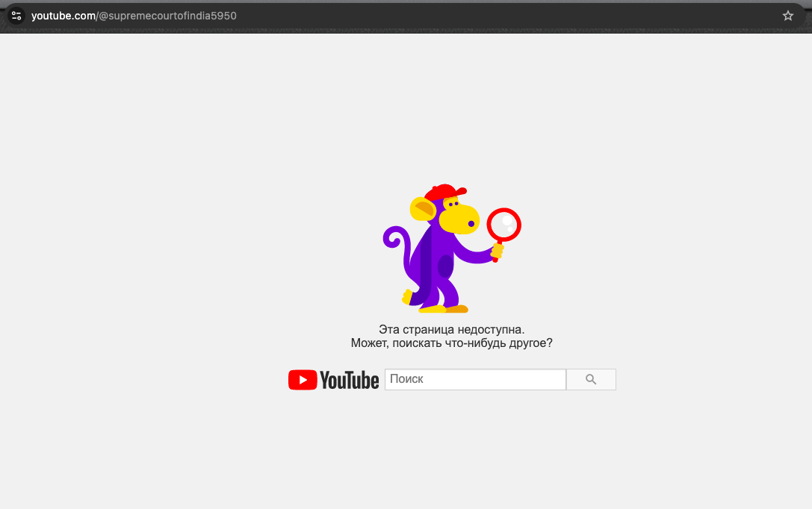Click the monkey's yellow hand holding magnifier

click(x=497, y=252)
